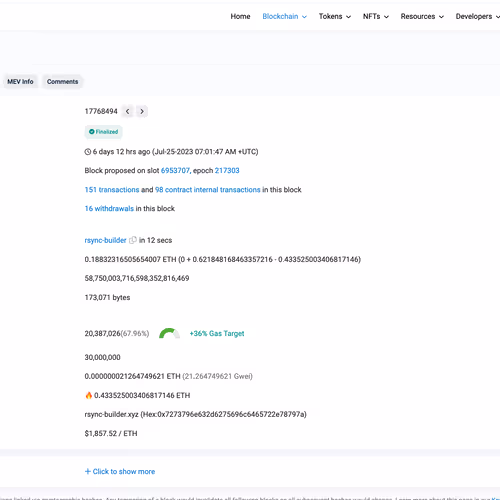Select gas used 20,387,026 value
500x500 pixels.
[x=102, y=334]
